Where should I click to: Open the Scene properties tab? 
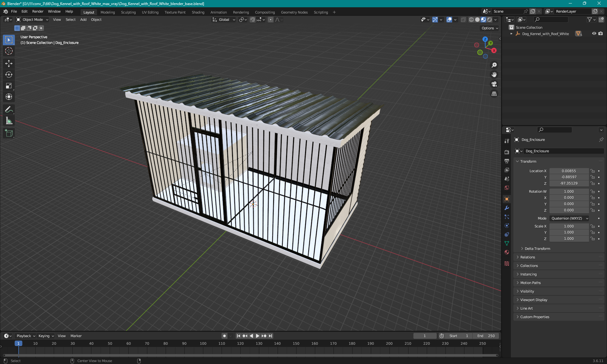click(x=507, y=179)
